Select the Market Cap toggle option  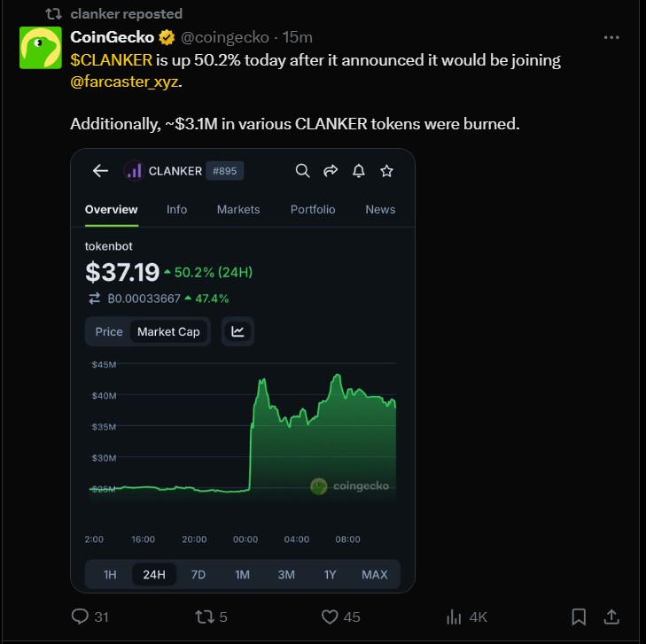[x=168, y=331]
